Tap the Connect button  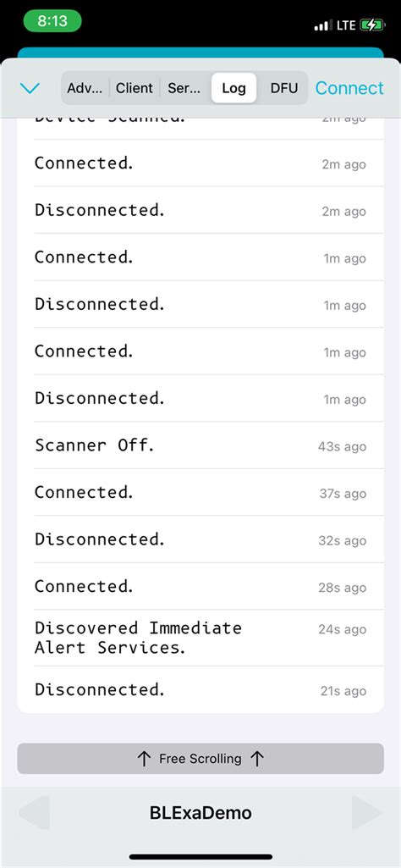(x=349, y=88)
